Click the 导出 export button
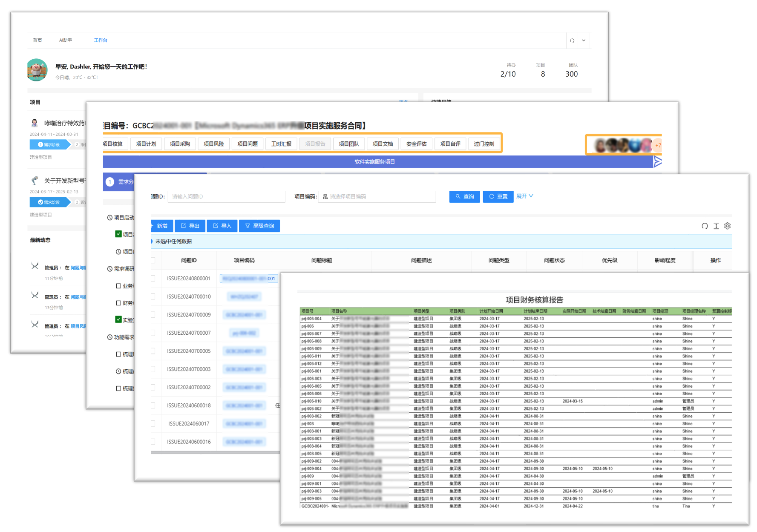This screenshot has height=532, width=757. pyautogui.click(x=190, y=226)
